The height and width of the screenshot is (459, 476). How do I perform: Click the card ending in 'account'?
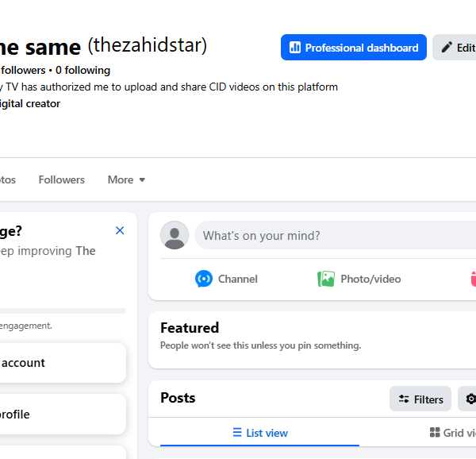coord(63,363)
